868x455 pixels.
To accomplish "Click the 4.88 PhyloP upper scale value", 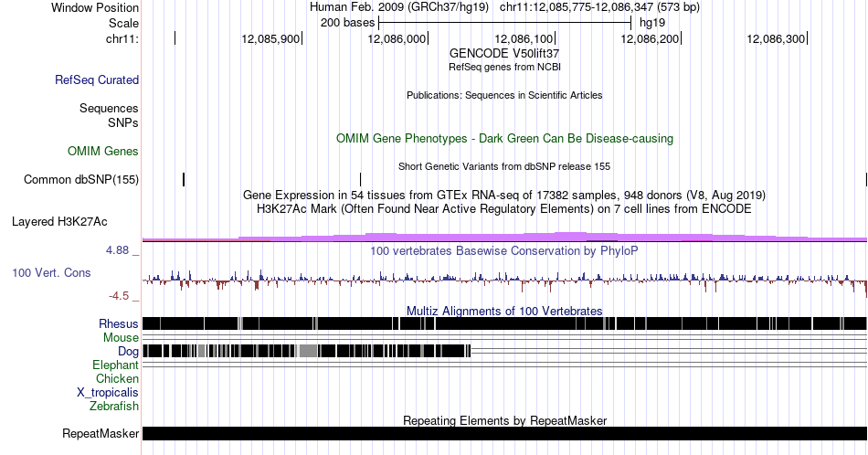I will click(117, 250).
